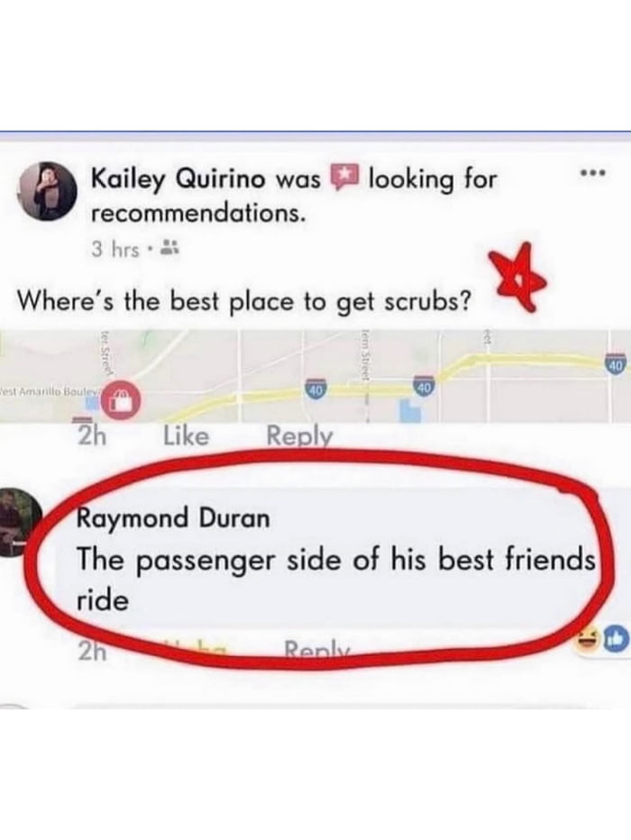Image resolution: width=631 pixels, height=840 pixels.
Task: Open the three-dot post options menu
Action: 592,173
